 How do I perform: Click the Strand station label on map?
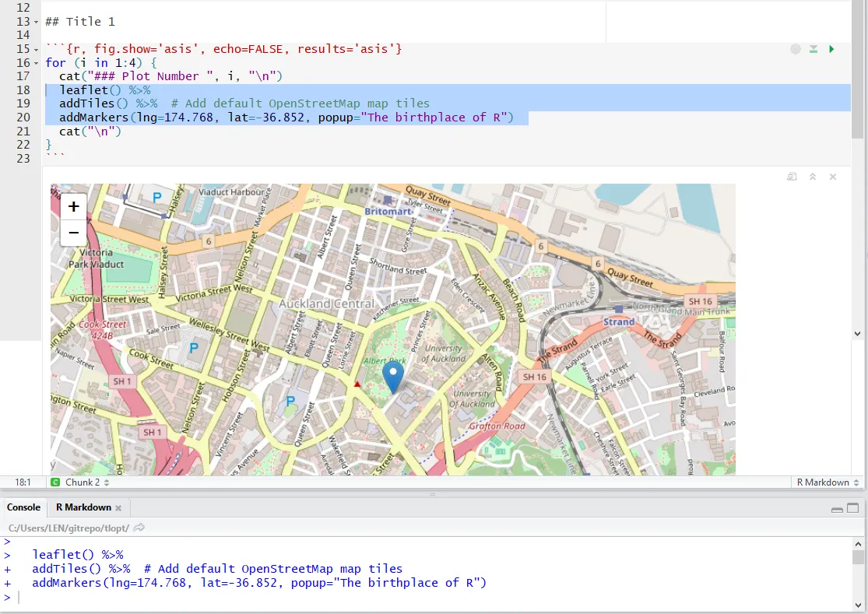click(x=619, y=322)
